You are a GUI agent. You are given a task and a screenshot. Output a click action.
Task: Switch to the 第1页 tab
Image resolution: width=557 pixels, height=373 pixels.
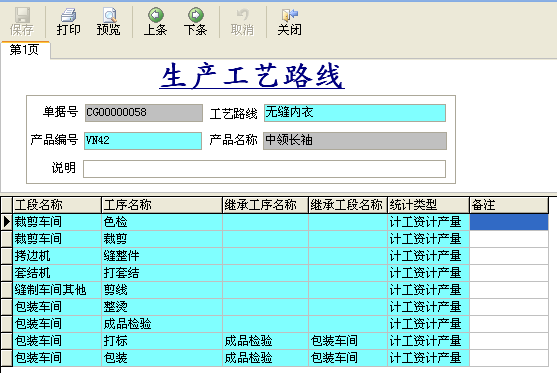[x=25, y=50]
